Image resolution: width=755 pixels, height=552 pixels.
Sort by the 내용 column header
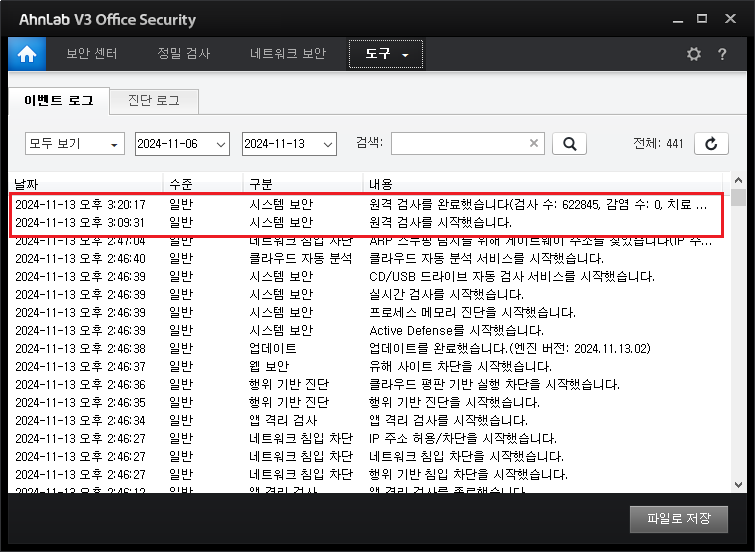(x=542, y=184)
